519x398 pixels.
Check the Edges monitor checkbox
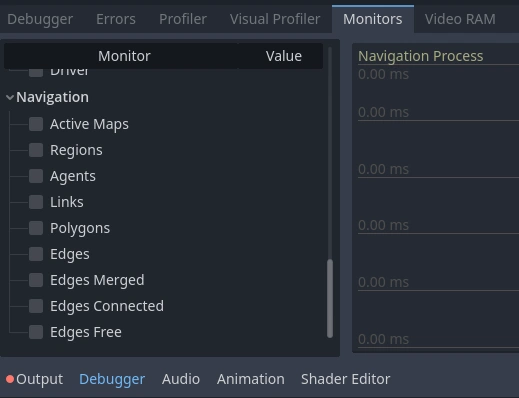click(36, 254)
